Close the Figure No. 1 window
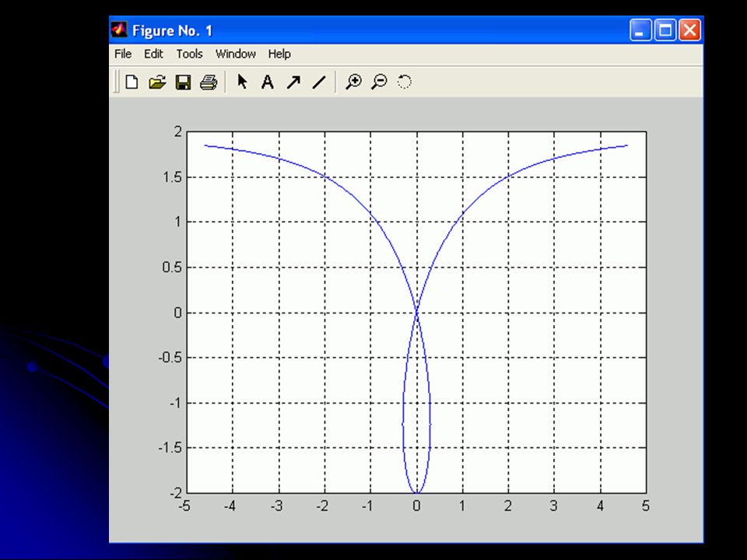The image size is (747, 560). coord(689,30)
